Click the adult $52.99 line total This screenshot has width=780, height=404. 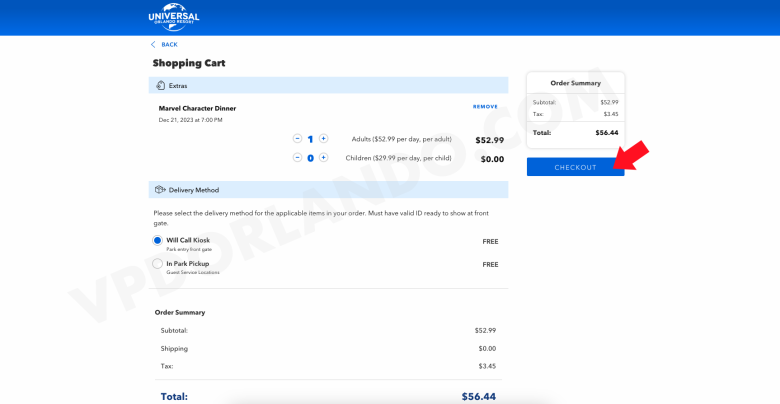489,140
